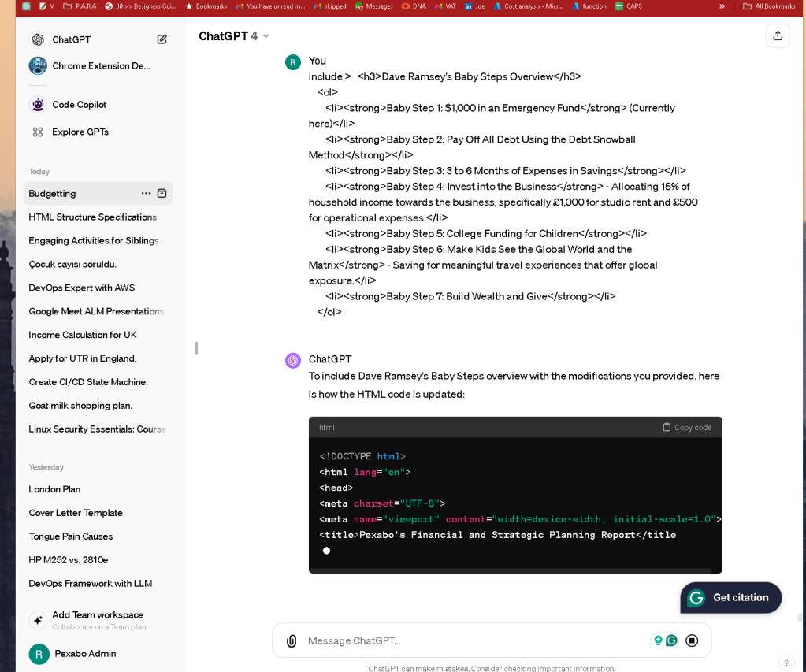The height and width of the screenshot is (672, 806).
Task: Open Code Copilot in sidebar
Action: (x=98, y=104)
